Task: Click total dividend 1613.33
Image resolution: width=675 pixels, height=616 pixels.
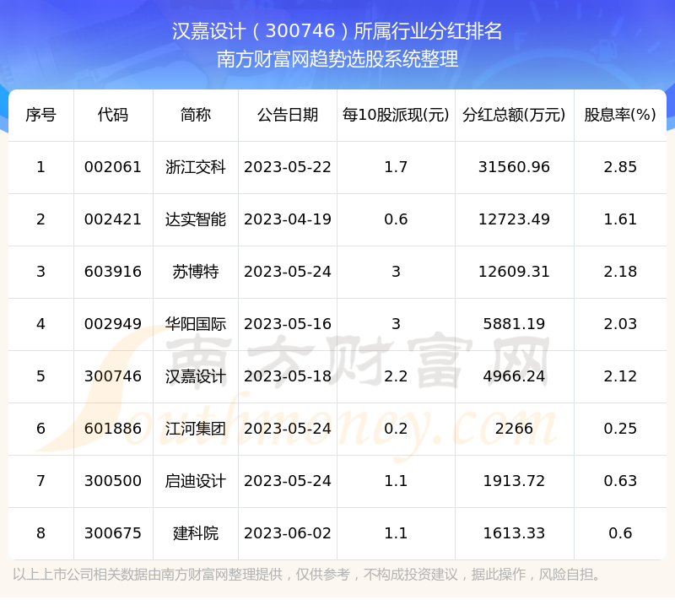Action: pos(514,533)
